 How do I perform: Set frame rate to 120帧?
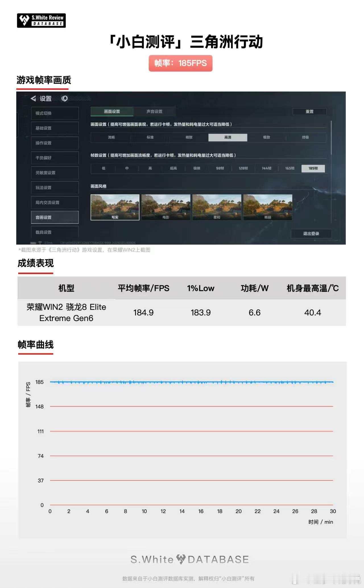(243, 168)
